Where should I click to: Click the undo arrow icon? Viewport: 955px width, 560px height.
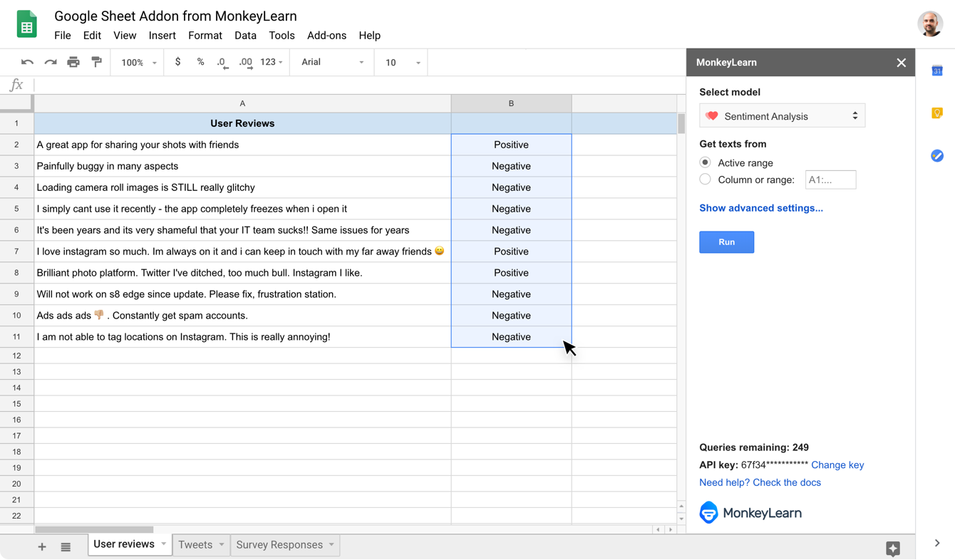pyautogui.click(x=27, y=63)
